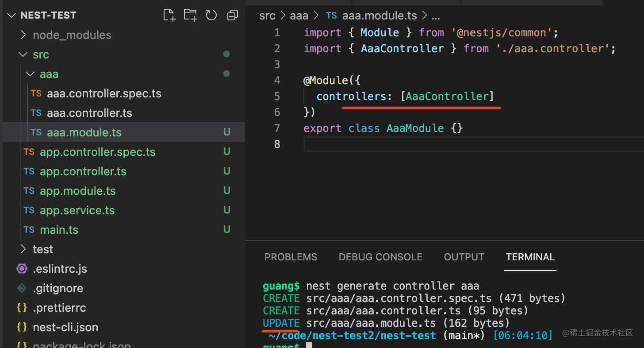644x348 pixels.
Task: Collapse the NEST-TEST root folder
Action: click(11, 15)
